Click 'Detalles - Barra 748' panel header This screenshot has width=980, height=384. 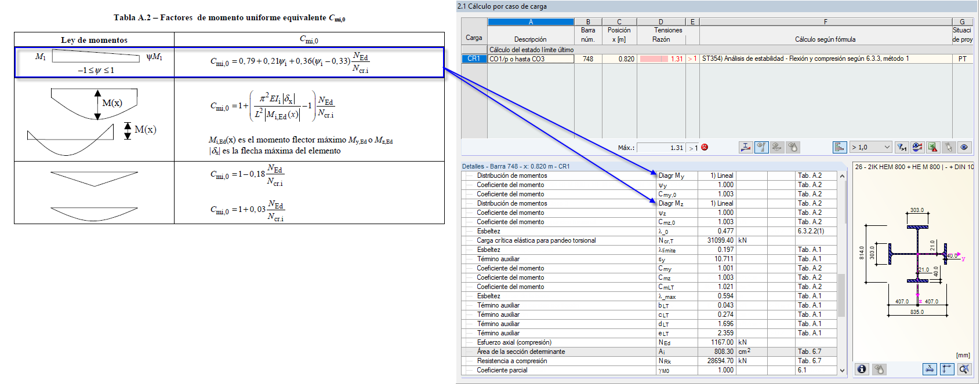516,166
